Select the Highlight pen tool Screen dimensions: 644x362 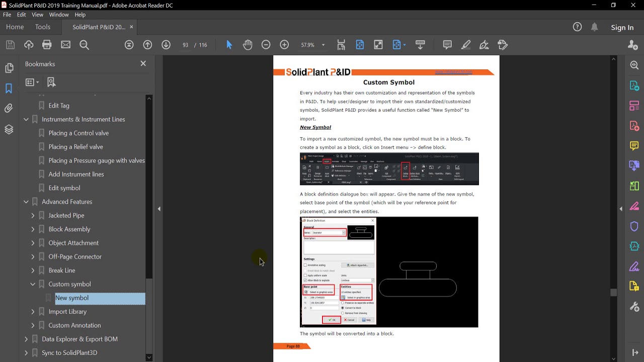pos(466,45)
